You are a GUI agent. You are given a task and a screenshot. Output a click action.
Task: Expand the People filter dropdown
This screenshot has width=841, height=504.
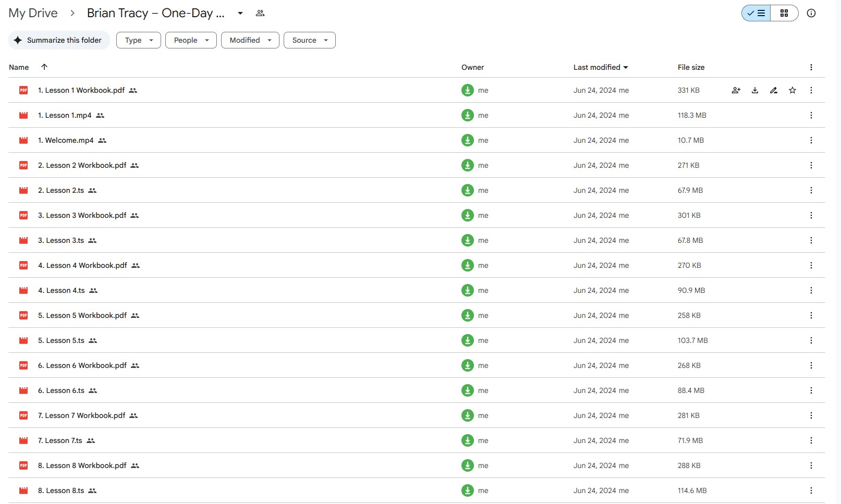point(191,40)
